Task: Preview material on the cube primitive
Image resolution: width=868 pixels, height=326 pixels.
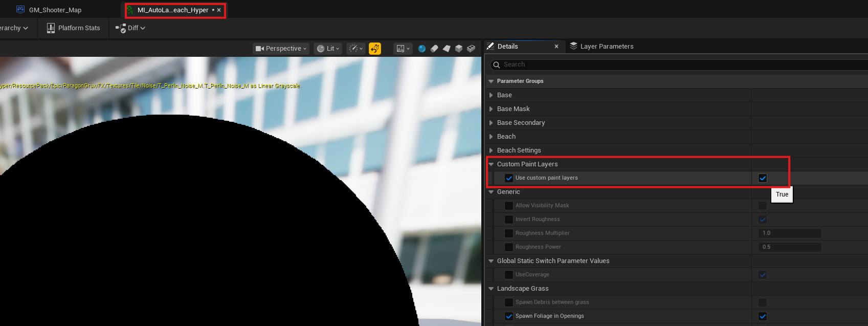Action: [459, 49]
